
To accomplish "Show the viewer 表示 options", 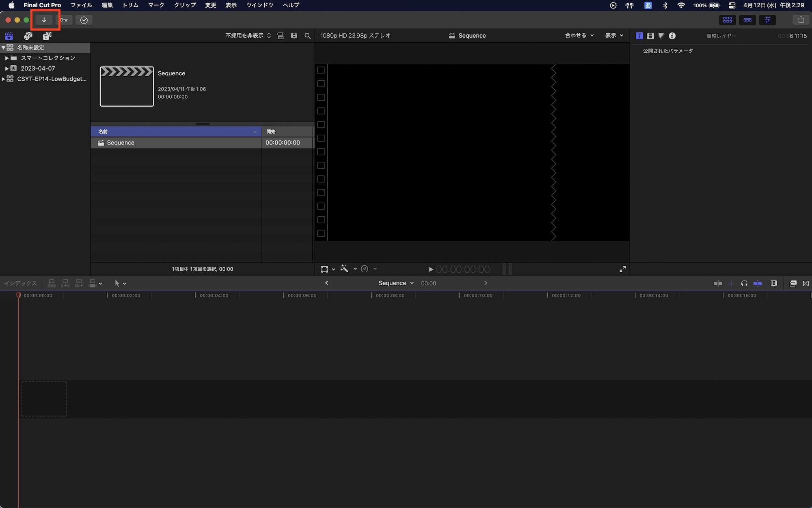I will [x=614, y=35].
